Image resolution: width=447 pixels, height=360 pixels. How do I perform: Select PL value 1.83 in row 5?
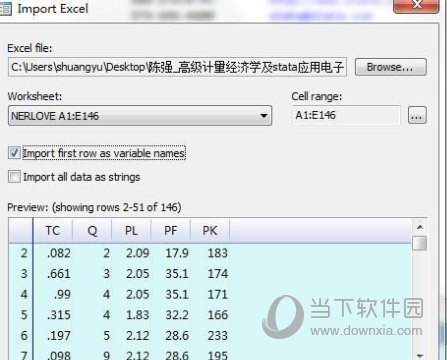point(138,315)
